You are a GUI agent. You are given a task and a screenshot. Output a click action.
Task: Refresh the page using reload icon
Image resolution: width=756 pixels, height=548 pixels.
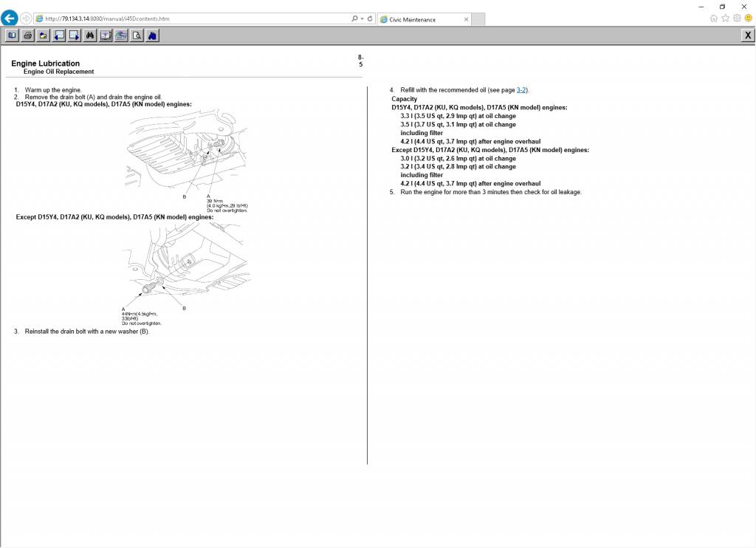point(370,18)
